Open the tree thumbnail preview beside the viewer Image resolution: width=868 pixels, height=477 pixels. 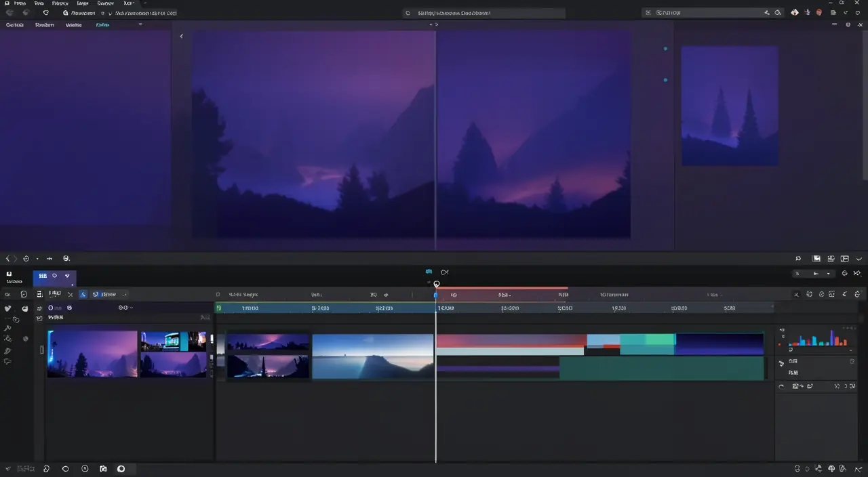730,106
